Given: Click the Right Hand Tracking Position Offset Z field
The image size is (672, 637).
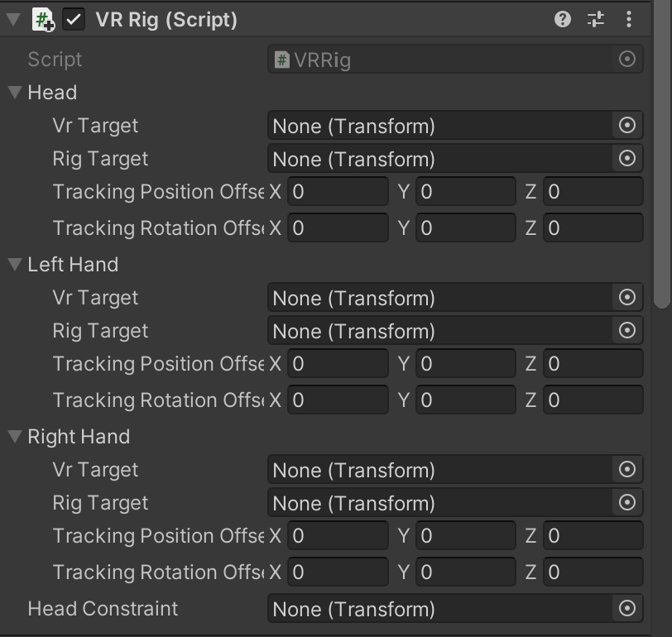Looking at the screenshot, I should tap(593, 536).
